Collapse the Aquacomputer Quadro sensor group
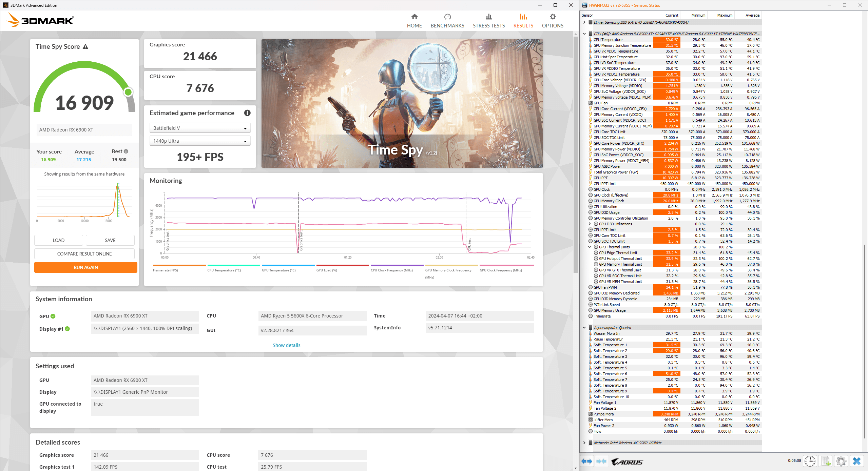 coord(584,328)
